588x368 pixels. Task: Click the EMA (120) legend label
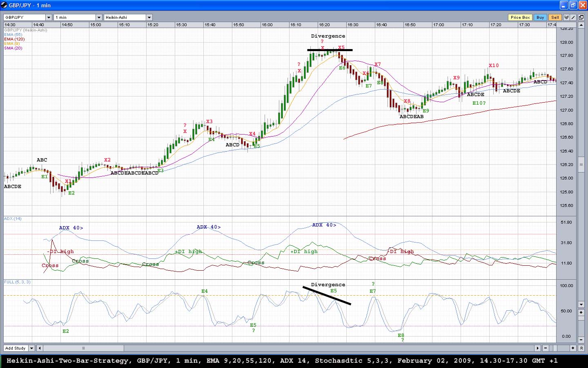coord(14,39)
